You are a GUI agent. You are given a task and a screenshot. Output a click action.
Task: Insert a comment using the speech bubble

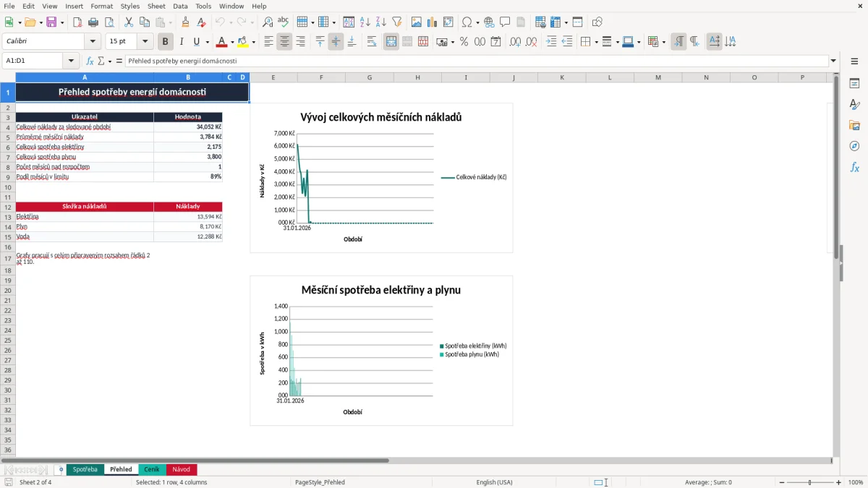tap(505, 22)
